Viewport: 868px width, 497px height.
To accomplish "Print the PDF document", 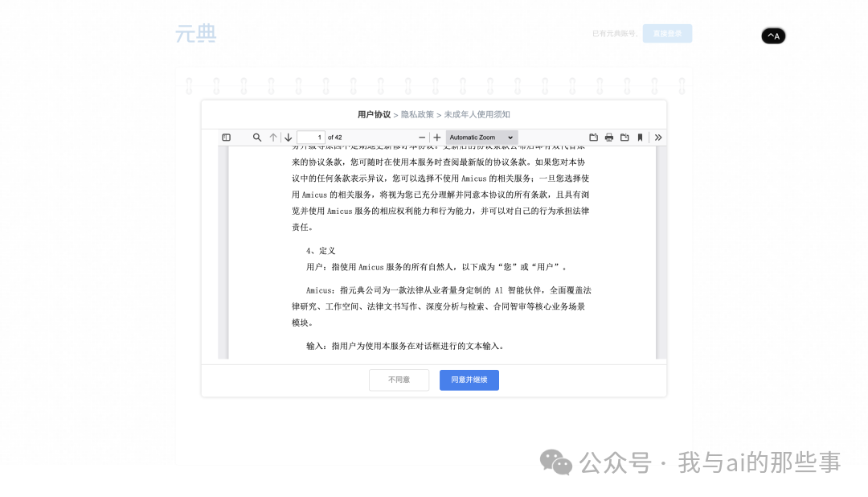I will pyautogui.click(x=609, y=138).
